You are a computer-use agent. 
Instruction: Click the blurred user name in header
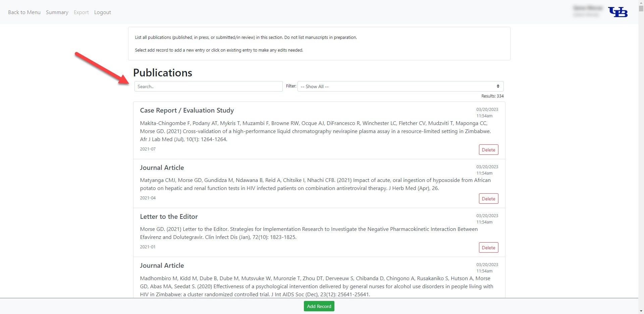click(x=588, y=8)
